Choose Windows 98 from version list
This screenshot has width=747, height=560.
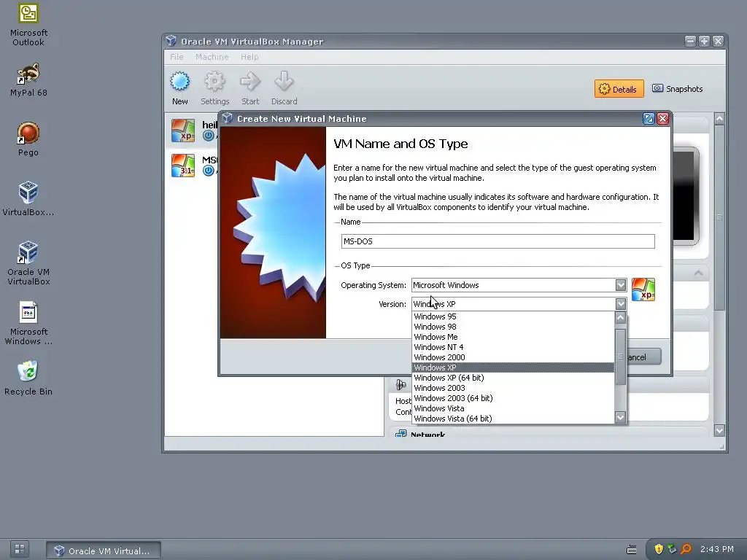pyautogui.click(x=513, y=327)
